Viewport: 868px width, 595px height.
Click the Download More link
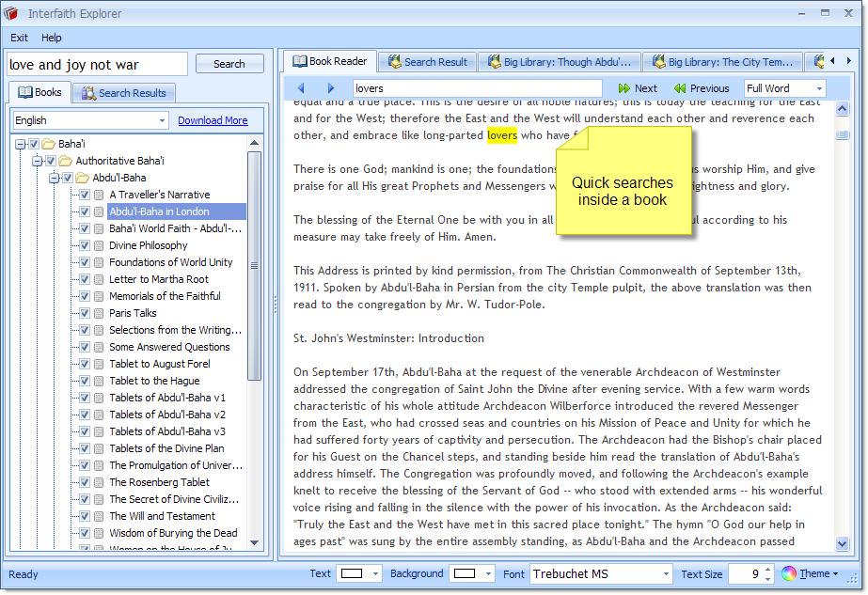pyautogui.click(x=213, y=120)
